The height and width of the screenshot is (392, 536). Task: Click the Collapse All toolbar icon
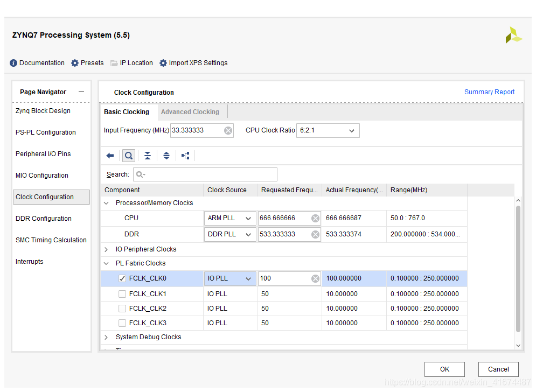point(147,156)
